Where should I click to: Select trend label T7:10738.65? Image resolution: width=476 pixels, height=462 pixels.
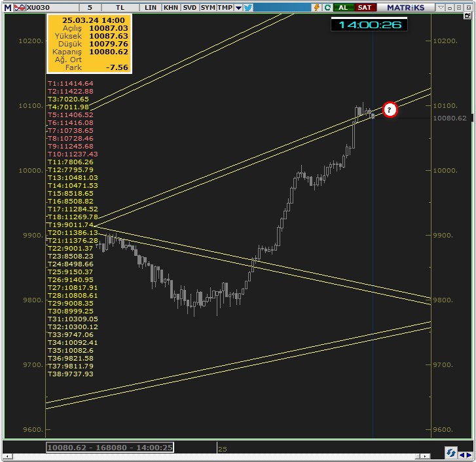click(x=71, y=131)
